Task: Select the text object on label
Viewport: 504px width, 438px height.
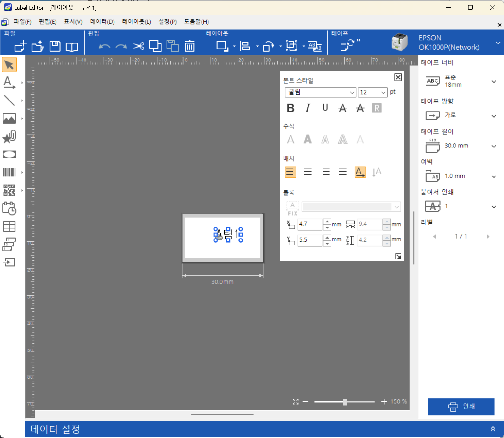Action: click(228, 235)
